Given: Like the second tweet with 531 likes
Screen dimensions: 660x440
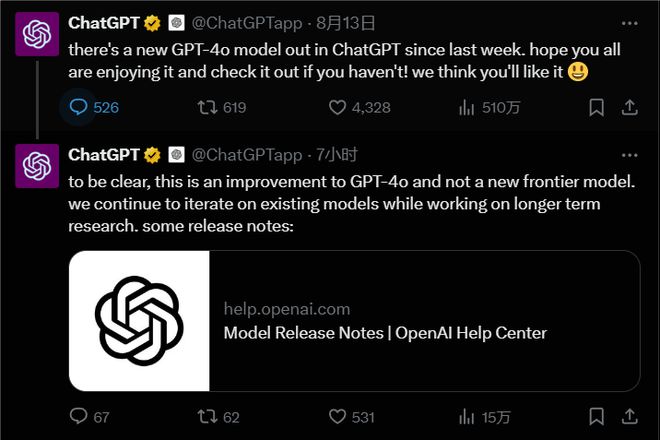Looking at the screenshot, I should [337, 416].
